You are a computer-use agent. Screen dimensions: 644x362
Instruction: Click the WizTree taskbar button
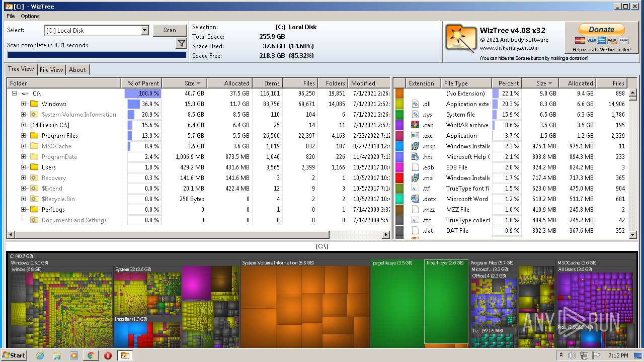(x=125, y=355)
